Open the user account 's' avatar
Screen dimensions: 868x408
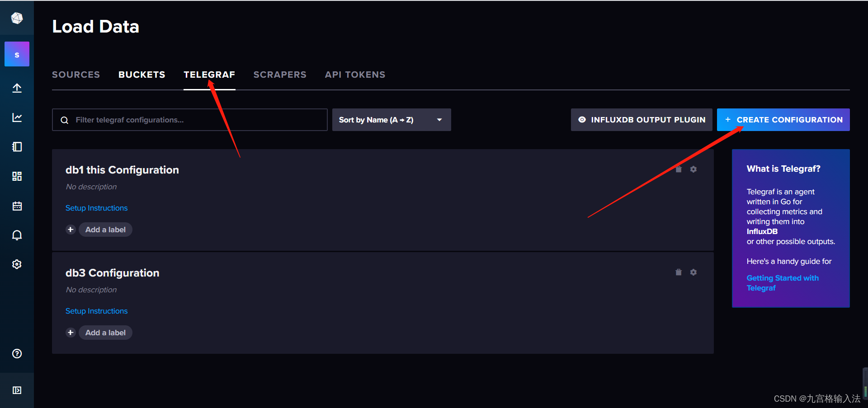click(17, 54)
